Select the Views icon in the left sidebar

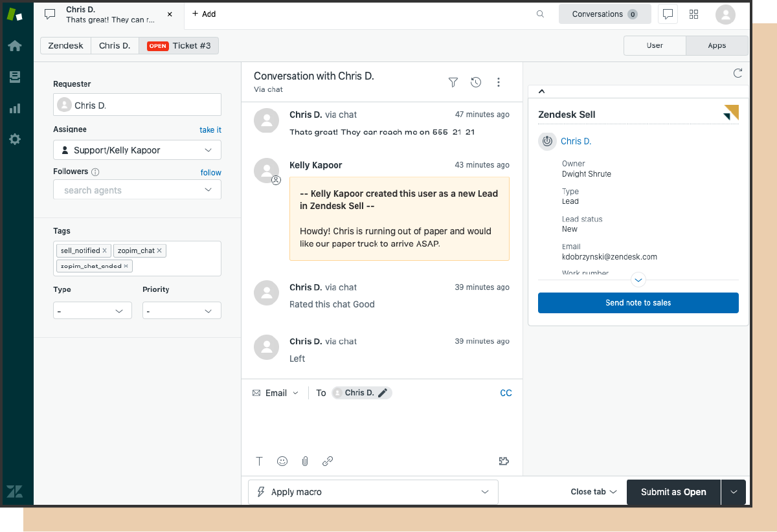point(15,76)
